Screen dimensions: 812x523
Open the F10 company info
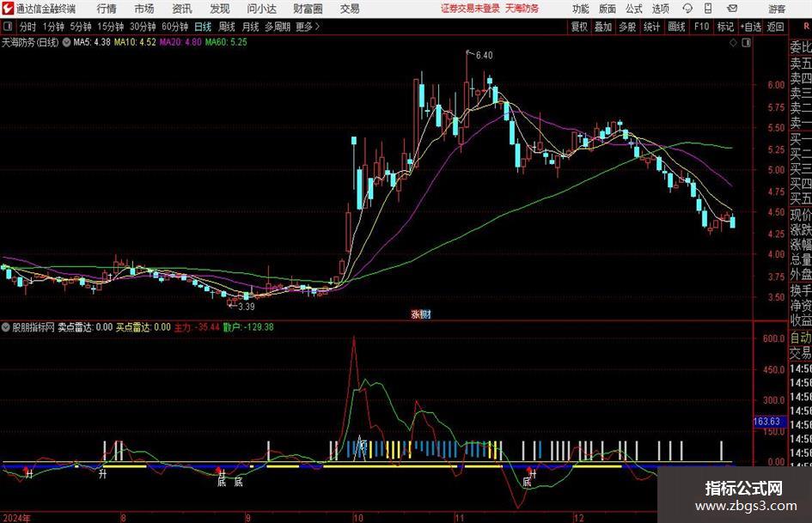(x=701, y=27)
